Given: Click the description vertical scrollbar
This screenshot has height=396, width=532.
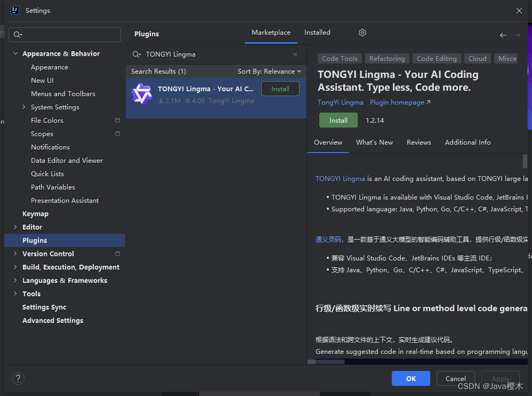Looking at the screenshot, I should (525, 161).
